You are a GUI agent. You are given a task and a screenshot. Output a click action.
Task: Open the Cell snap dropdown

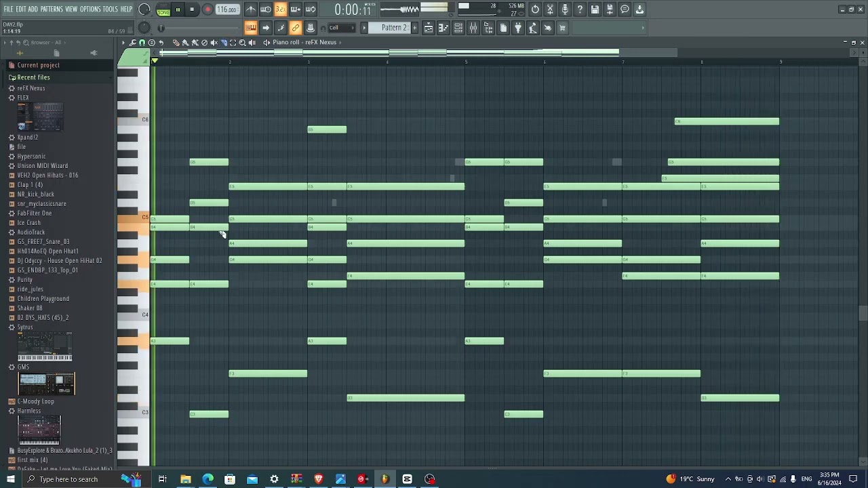[x=342, y=28]
